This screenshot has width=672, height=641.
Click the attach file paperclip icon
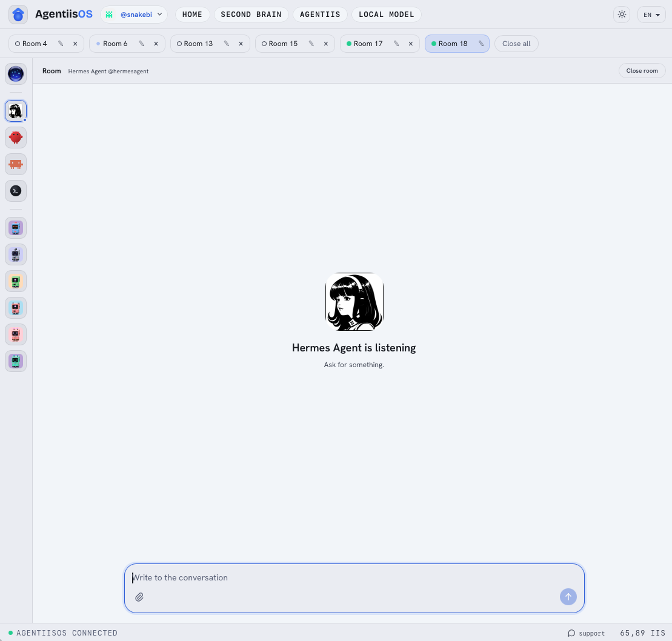point(139,597)
